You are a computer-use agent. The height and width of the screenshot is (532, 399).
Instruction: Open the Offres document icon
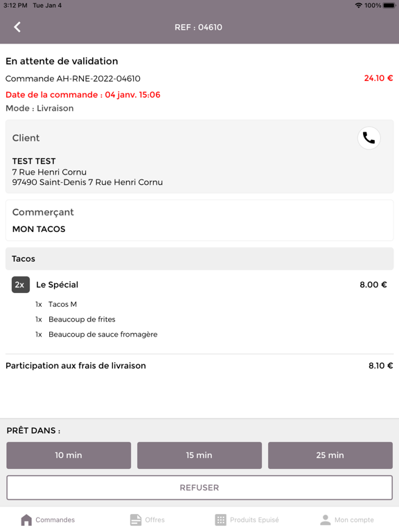(x=136, y=520)
